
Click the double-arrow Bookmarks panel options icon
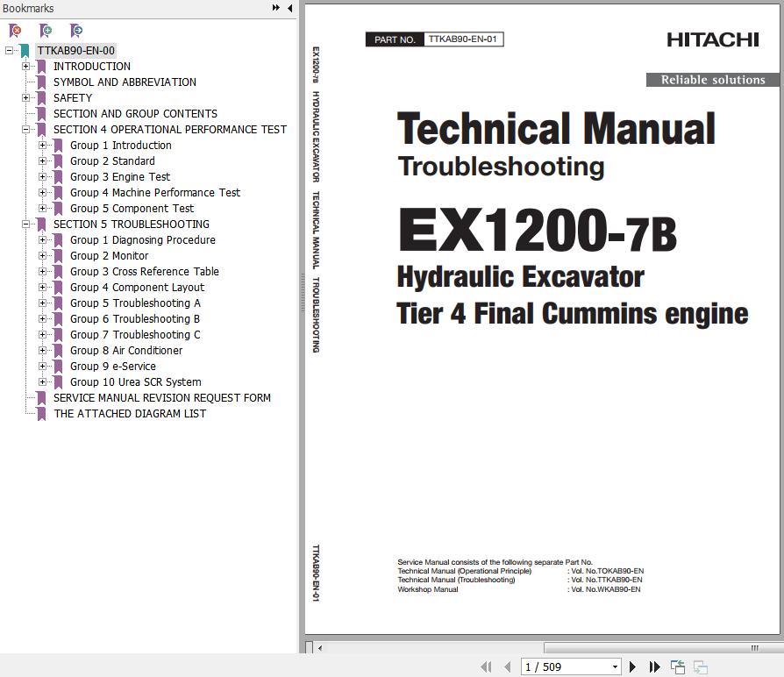pyautogui.click(x=276, y=8)
